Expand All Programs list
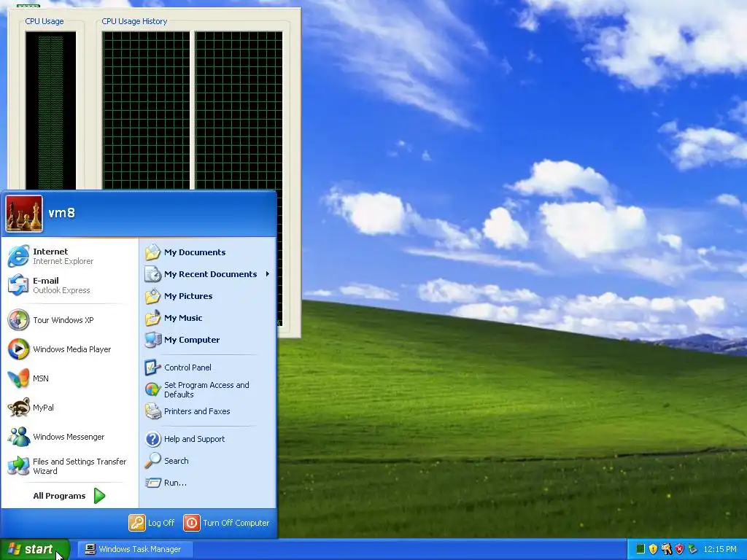This screenshot has width=747, height=560. click(x=69, y=496)
